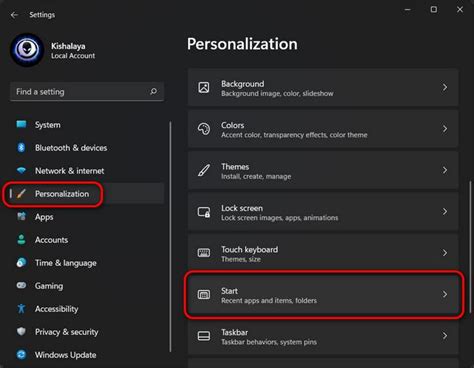This screenshot has width=474, height=368.
Task: Open Windows Update label
Action: point(66,355)
